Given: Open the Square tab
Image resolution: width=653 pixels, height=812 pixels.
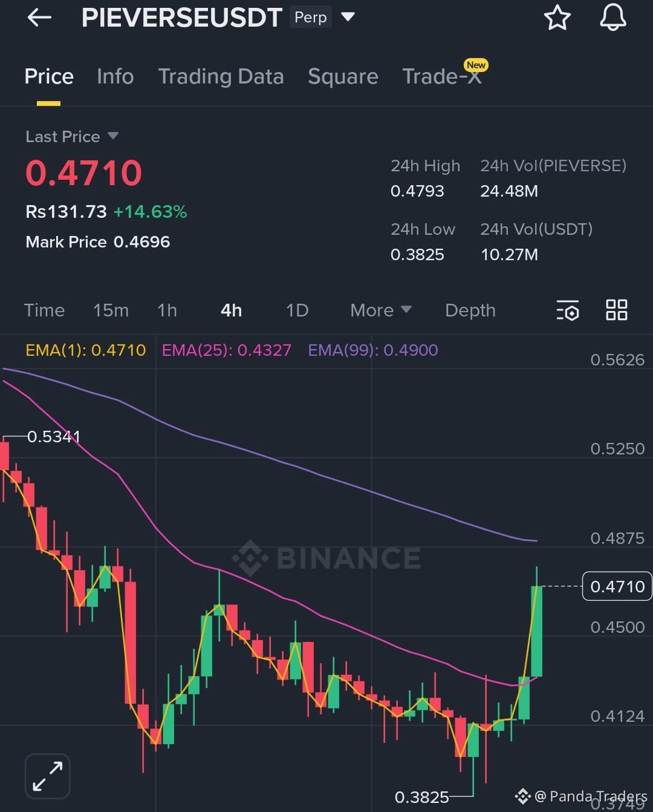Looking at the screenshot, I should pos(343,77).
